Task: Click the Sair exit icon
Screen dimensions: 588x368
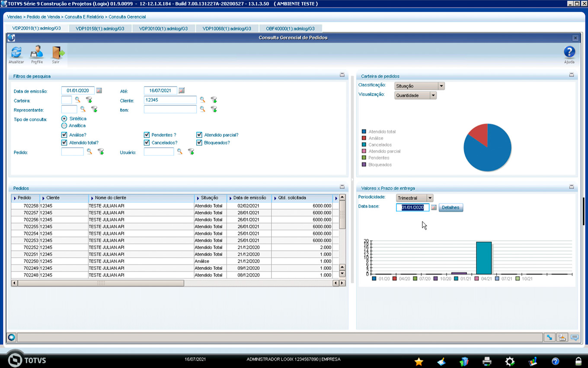Action: pos(57,53)
